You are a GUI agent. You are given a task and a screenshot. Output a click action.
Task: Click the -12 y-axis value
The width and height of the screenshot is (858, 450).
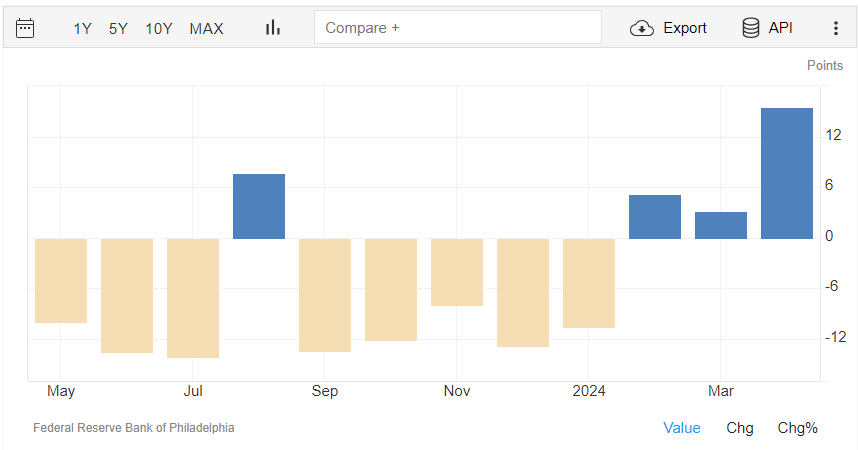tap(836, 337)
